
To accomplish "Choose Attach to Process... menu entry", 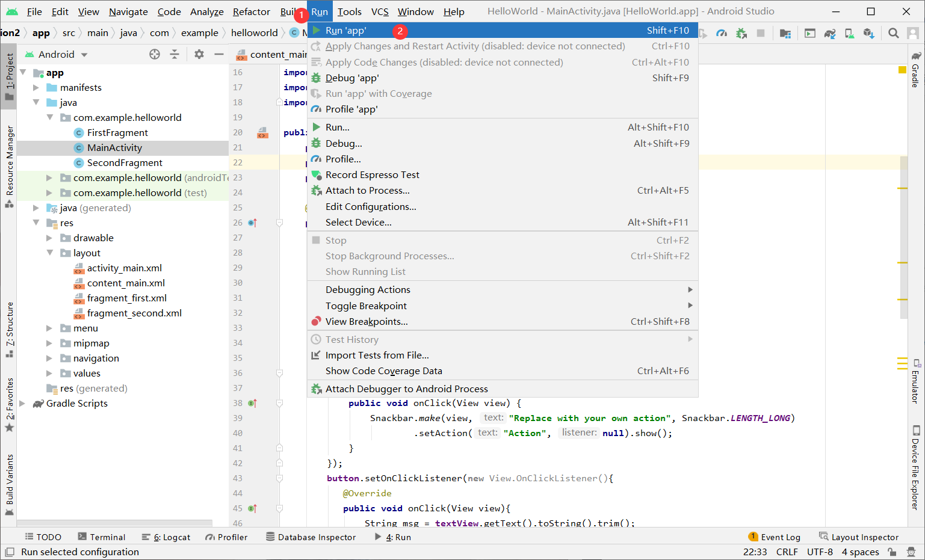I will [x=503, y=190].
